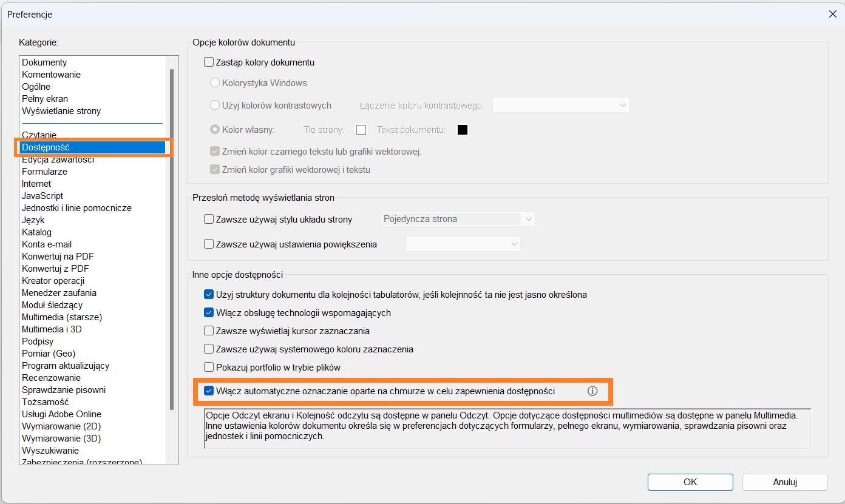Open Pojedyncza strona layout dropdown

point(458,219)
